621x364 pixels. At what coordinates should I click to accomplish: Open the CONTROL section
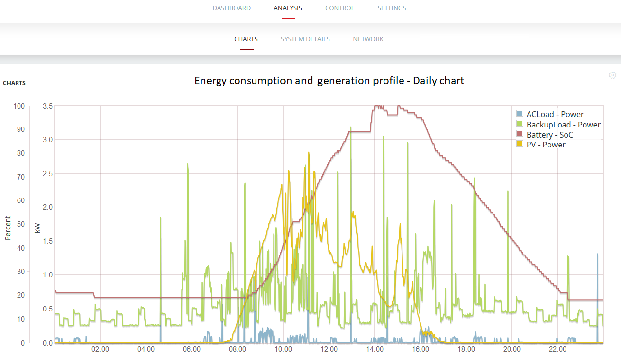pos(340,8)
